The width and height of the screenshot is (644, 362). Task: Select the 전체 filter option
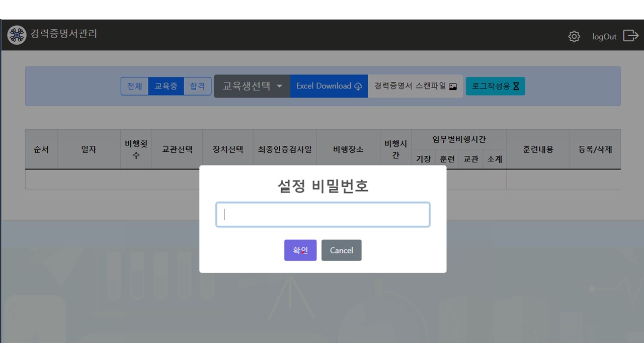click(134, 86)
